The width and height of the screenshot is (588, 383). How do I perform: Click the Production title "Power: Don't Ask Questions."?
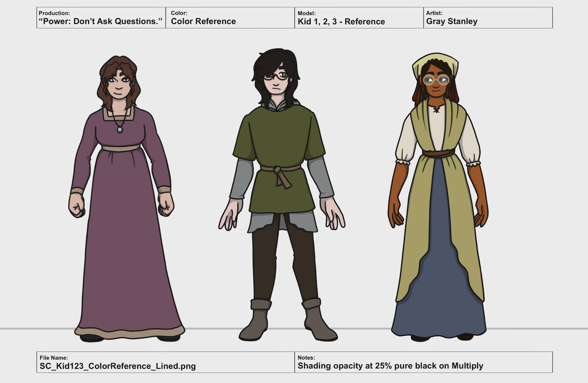pyautogui.click(x=101, y=21)
